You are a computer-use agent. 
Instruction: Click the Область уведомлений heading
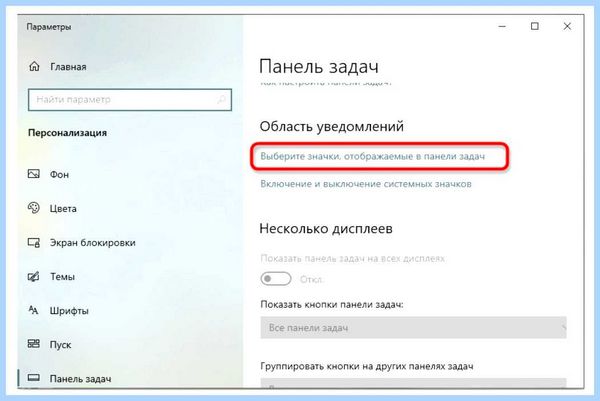pyautogui.click(x=331, y=126)
